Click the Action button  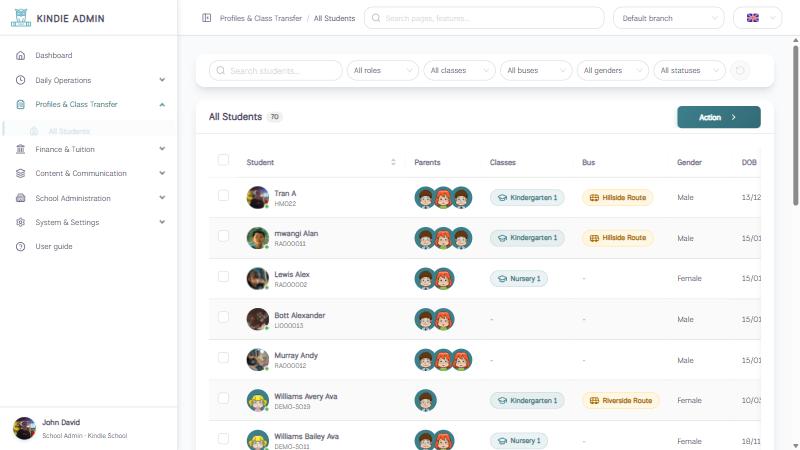tap(718, 117)
